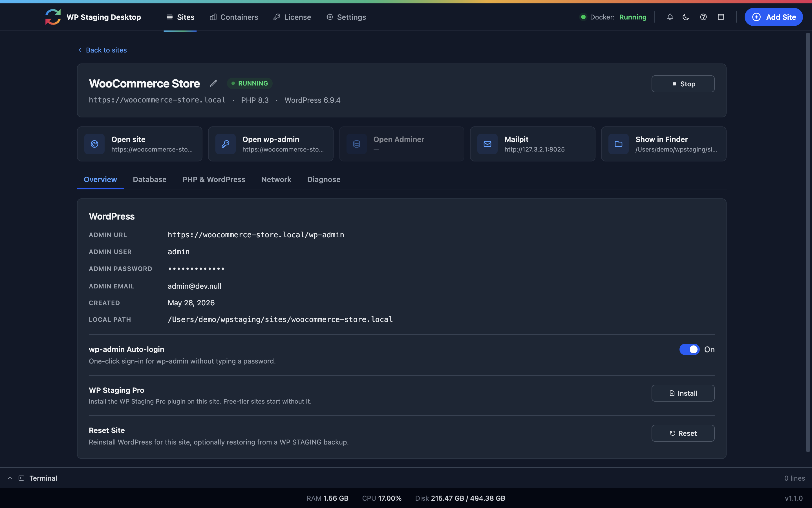This screenshot has height=508, width=812.
Task: Click the pencil icon to rename site
Action: pyautogui.click(x=213, y=83)
